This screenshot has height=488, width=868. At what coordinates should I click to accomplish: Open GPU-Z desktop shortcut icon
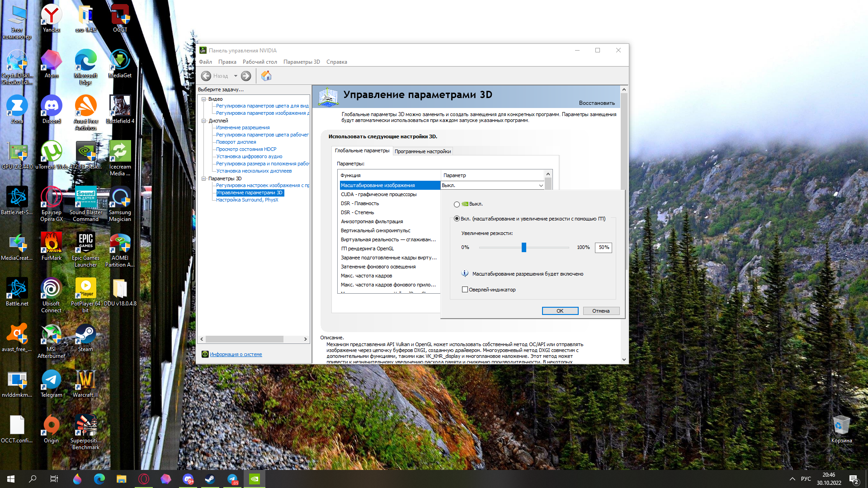[x=17, y=152]
